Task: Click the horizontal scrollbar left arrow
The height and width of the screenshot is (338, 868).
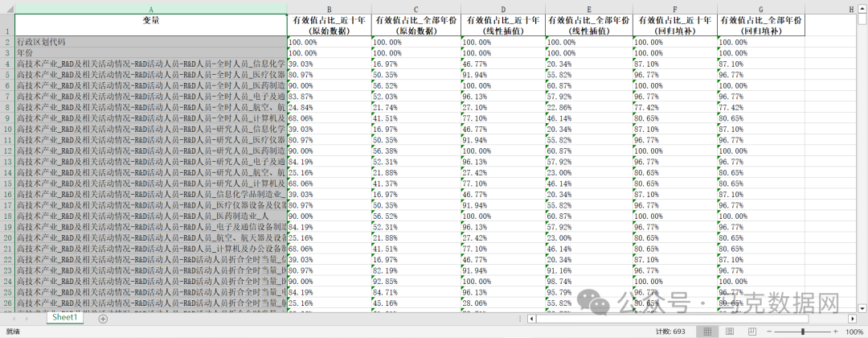Action: (531, 319)
